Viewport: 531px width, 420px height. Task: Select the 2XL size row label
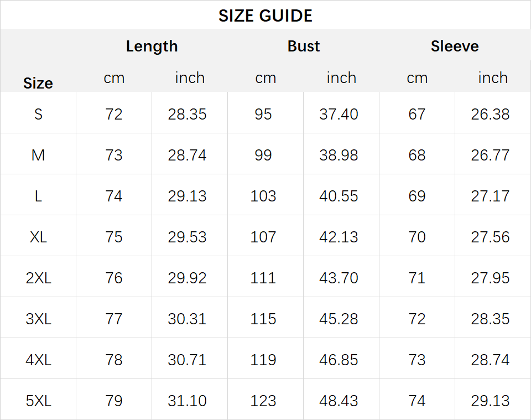coord(38,278)
